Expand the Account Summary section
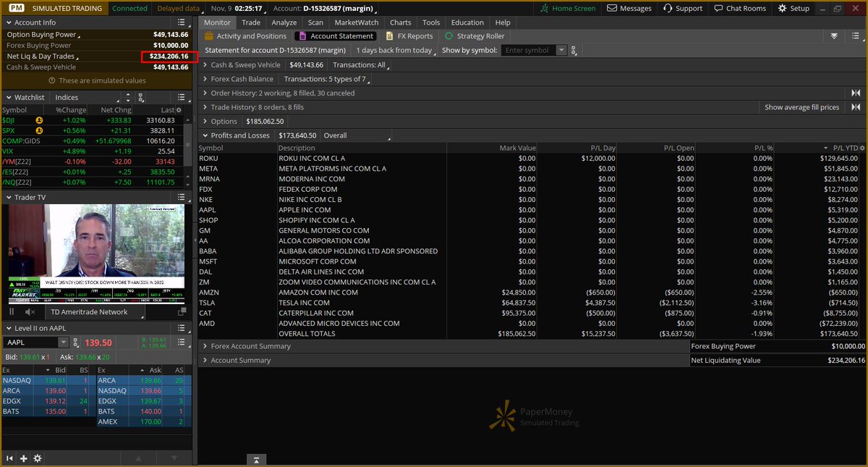Viewport: 868px width, 467px height. (x=205, y=360)
